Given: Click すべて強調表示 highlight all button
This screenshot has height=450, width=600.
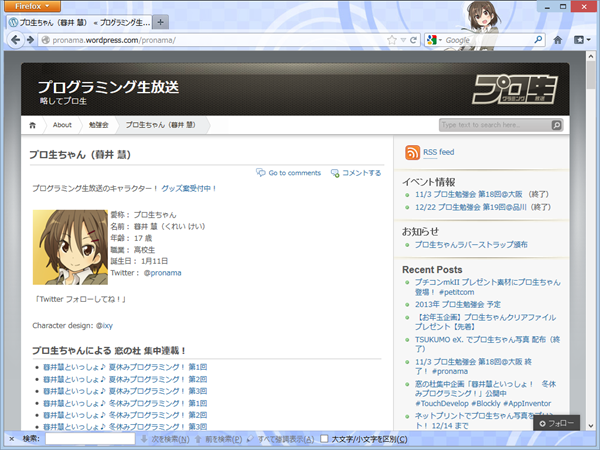Looking at the screenshot, I should [x=281, y=439].
